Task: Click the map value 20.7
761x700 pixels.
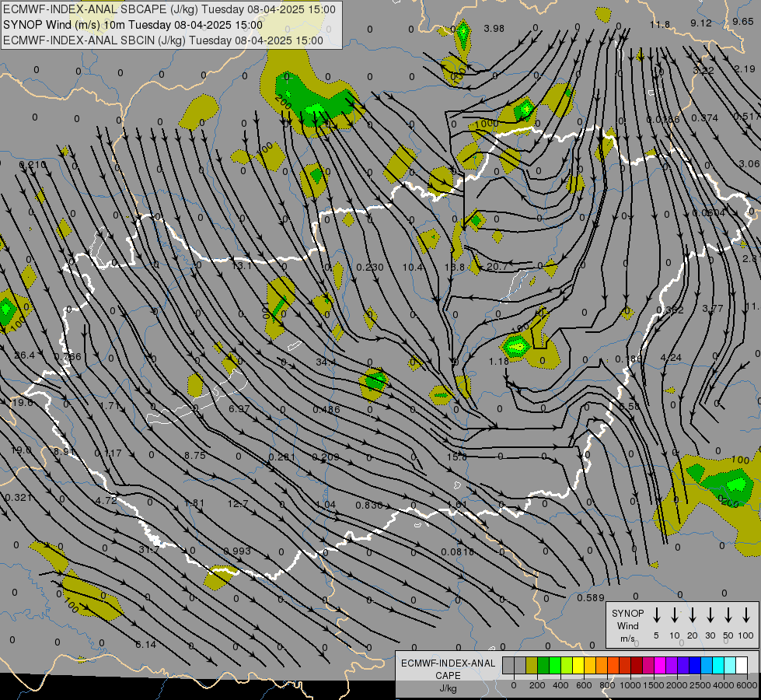Action: (x=497, y=266)
